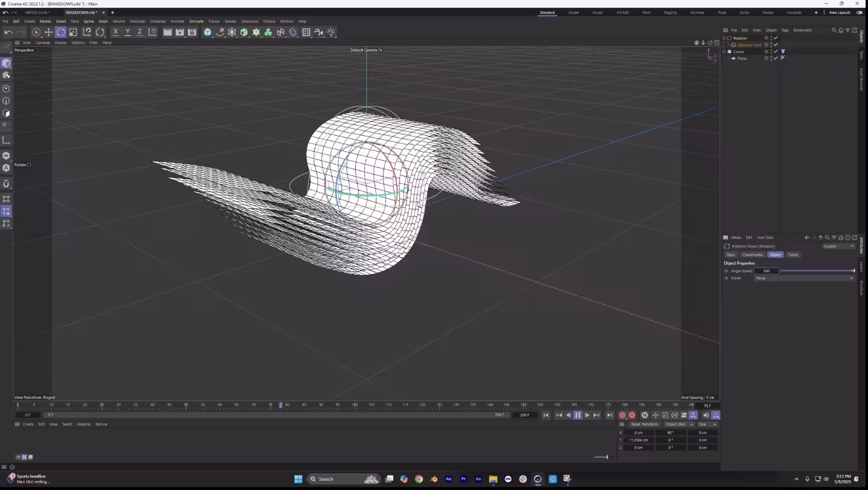Collapse the Rotation object tree
The width and height of the screenshot is (868, 490).
724,38
